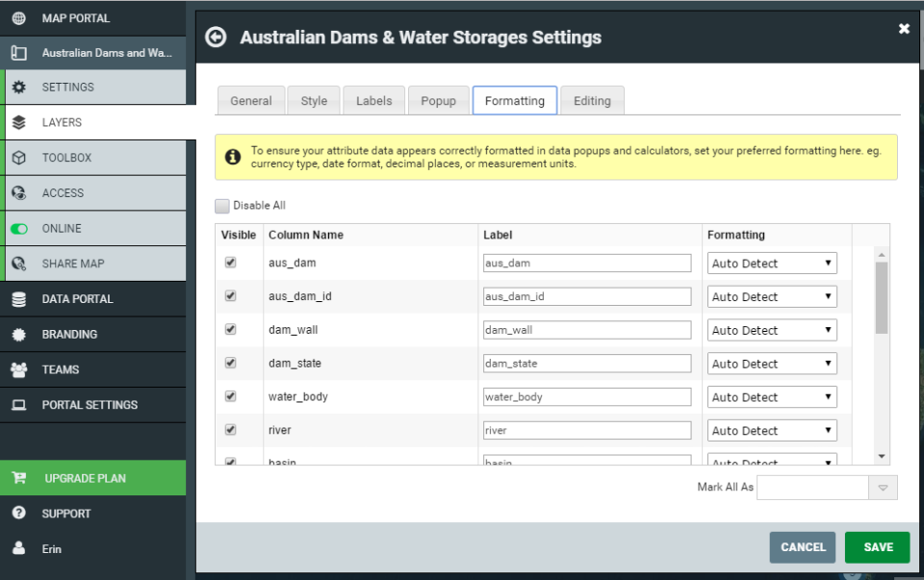The height and width of the screenshot is (580, 924).
Task: Click the dam_state label input field
Action: click(x=586, y=364)
